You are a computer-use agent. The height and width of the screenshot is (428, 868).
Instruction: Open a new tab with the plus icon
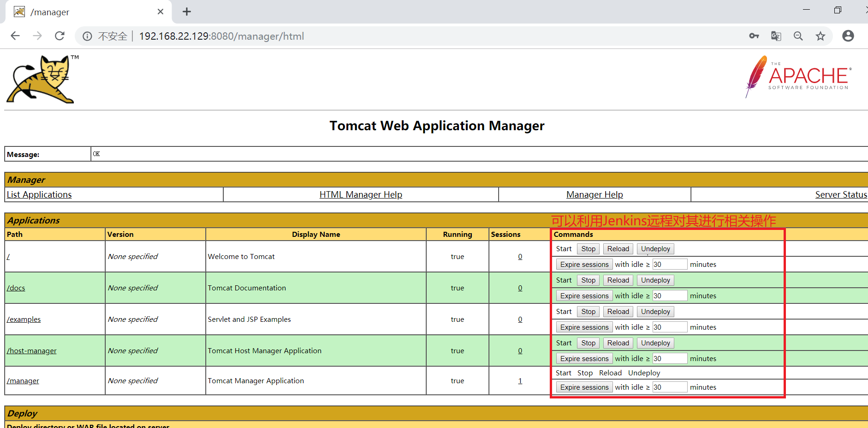(x=187, y=12)
